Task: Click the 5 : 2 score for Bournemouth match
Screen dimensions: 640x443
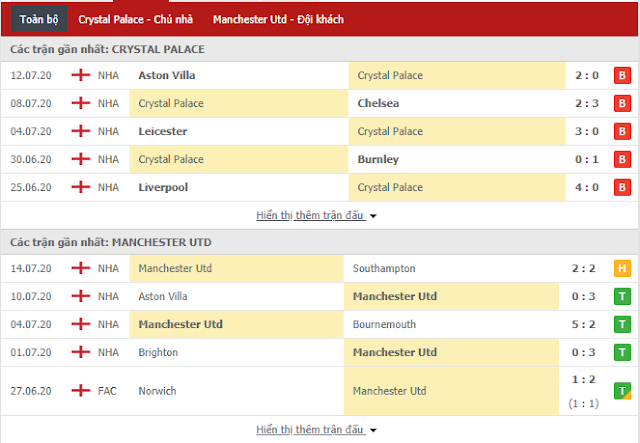Action: pyautogui.click(x=583, y=325)
